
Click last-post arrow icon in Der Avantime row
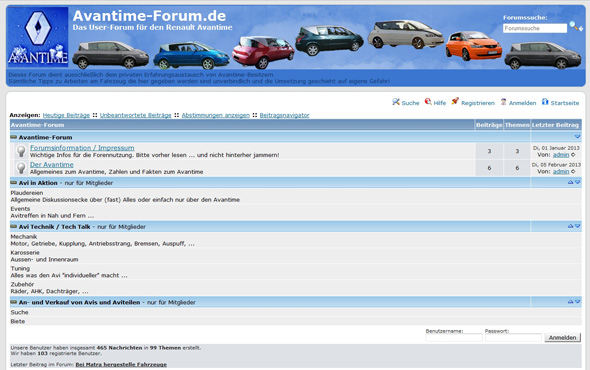[573, 171]
